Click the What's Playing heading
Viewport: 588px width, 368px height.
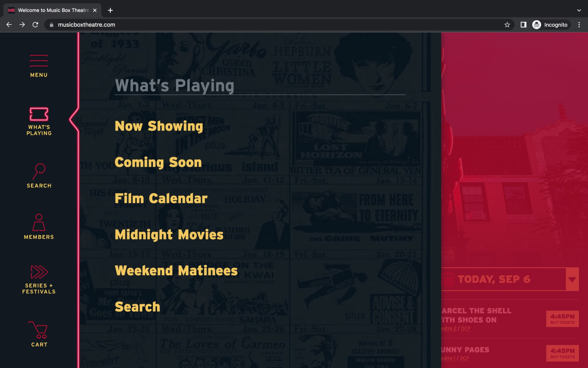click(x=175, y=85)
